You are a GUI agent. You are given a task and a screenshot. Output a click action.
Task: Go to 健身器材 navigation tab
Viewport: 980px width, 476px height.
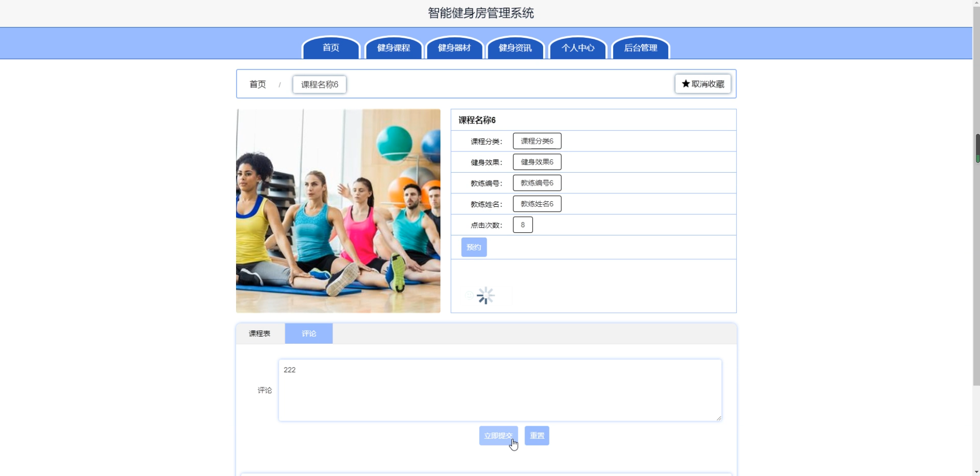[x=454, y=48]
